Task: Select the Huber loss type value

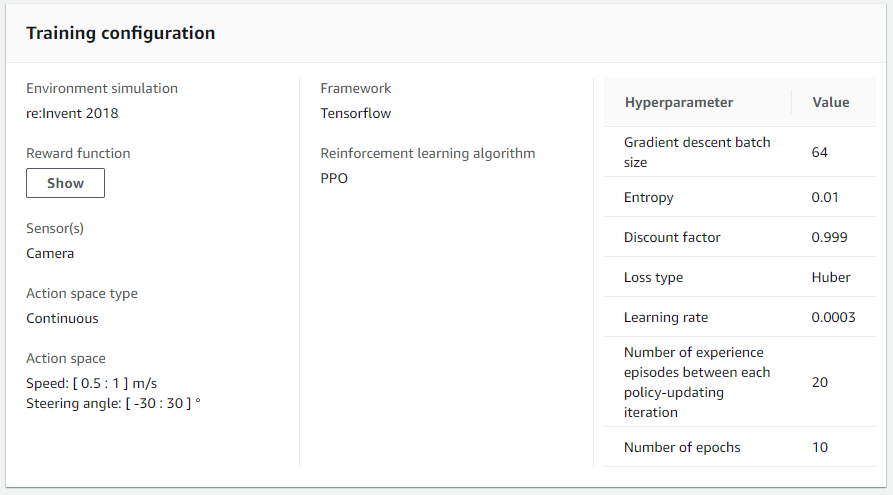Action: 831,277
